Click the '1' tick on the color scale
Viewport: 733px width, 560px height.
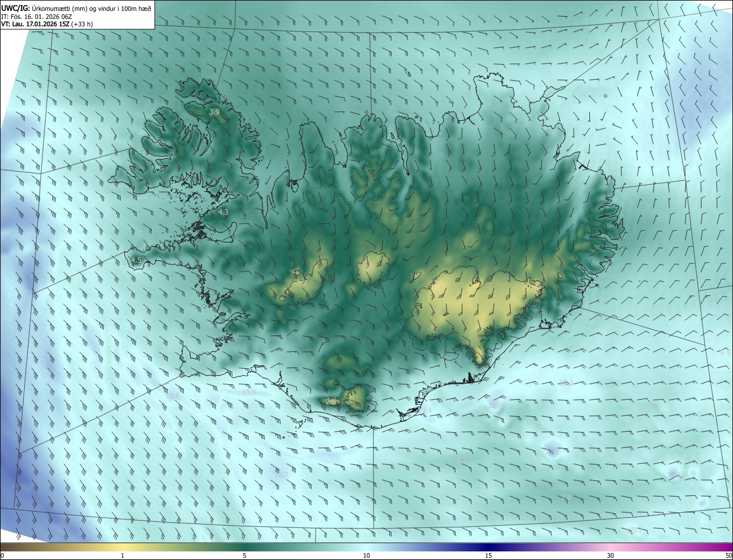pyautogui.click(x=123, y=555)
